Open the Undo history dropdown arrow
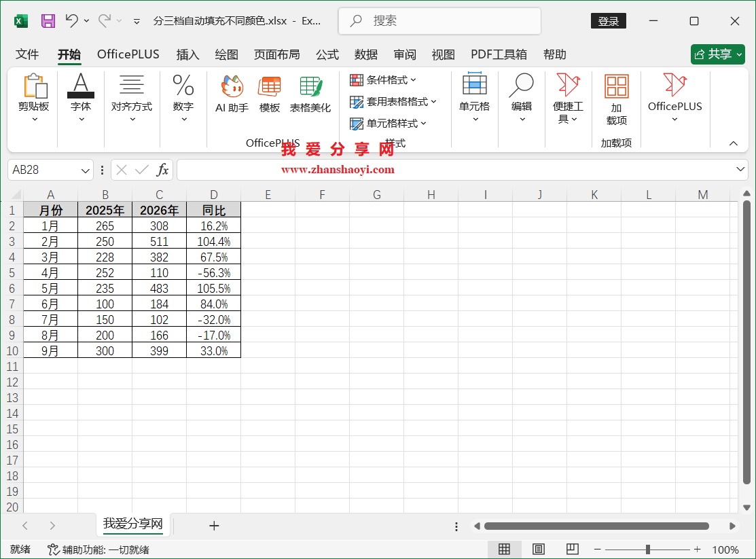Viewport: 756px width, 559px height. (87, 21)
